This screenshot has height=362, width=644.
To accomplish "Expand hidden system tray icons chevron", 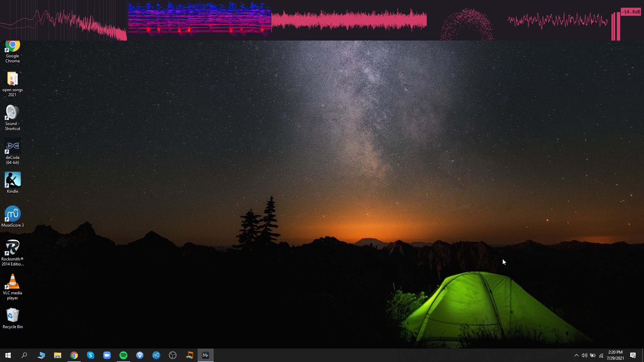I will (576, 355).
